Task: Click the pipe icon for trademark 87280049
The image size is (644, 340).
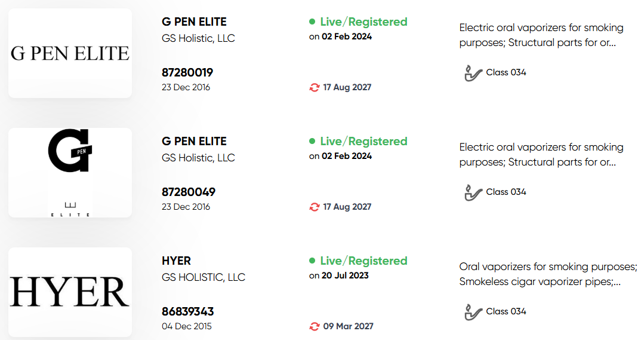Action: pyautogui.click(x=473, y=193)
